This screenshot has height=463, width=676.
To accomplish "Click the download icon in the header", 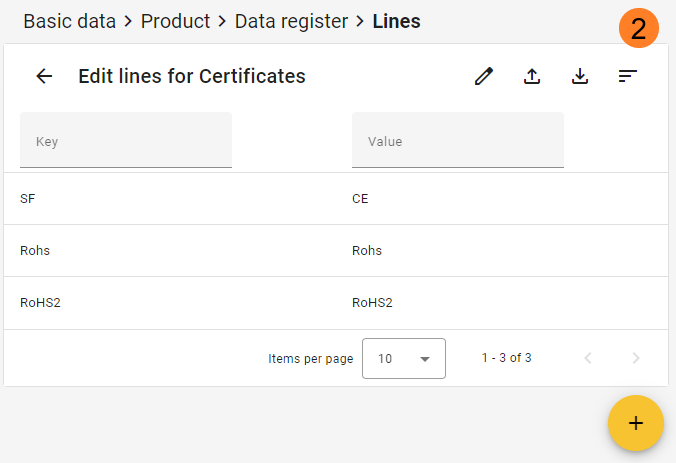I will point(580,76).
